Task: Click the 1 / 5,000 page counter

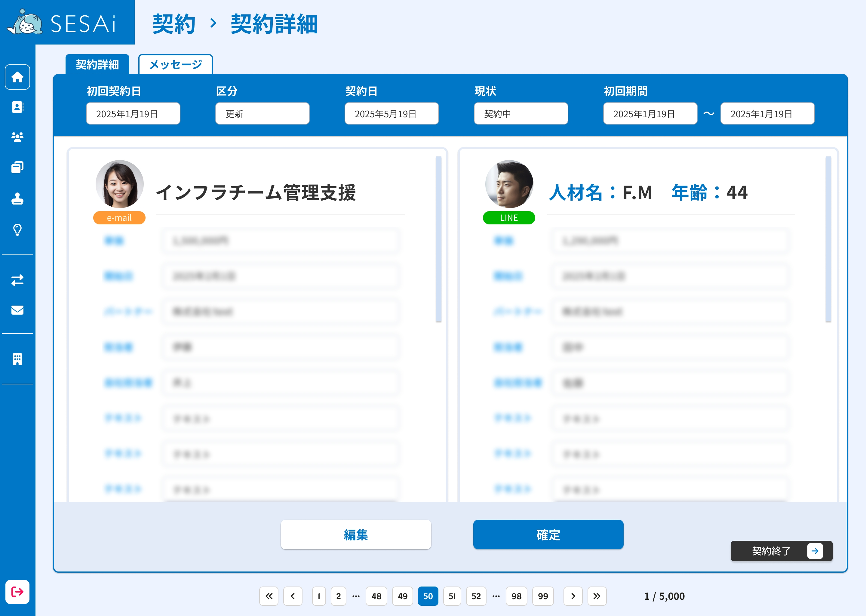Action: [664, 596]
